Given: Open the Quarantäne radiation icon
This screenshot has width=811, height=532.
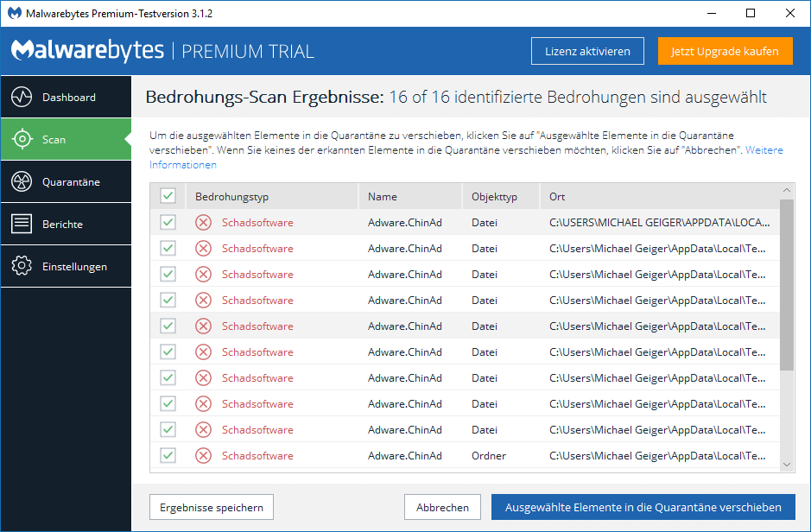Looking at the screenshot, I should 22,181.
